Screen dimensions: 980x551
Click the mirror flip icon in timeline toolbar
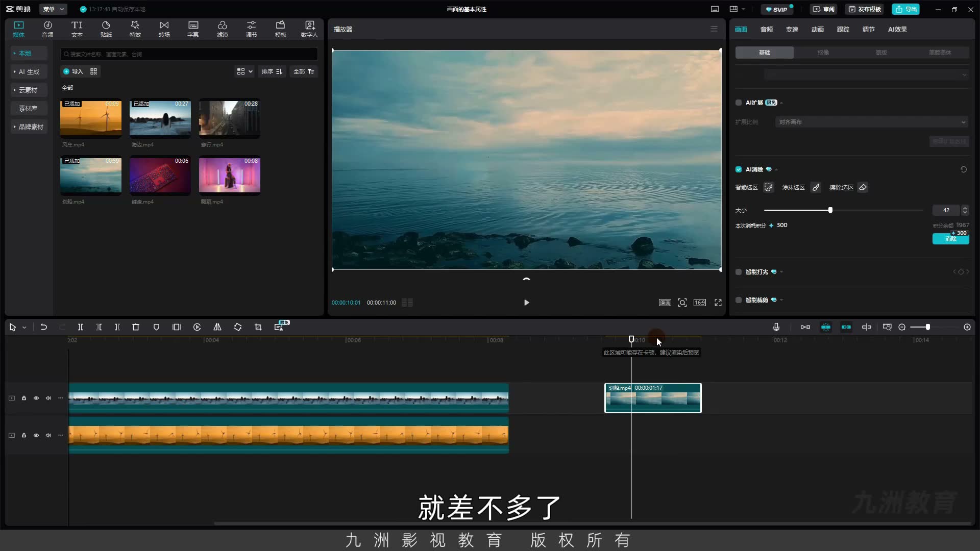pos(217,327)
